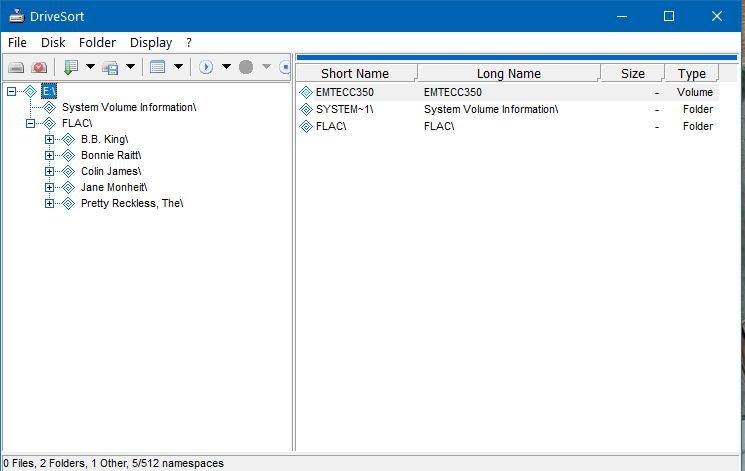Expand the B.B. King\ folder
The width and height of the screenshot is (745, 471).
[49, 139]
